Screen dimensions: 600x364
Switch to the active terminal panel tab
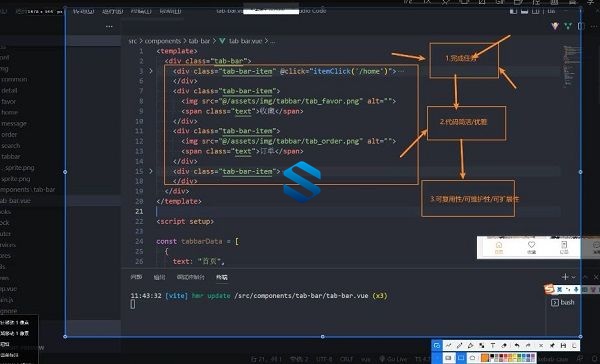point(222,277)
